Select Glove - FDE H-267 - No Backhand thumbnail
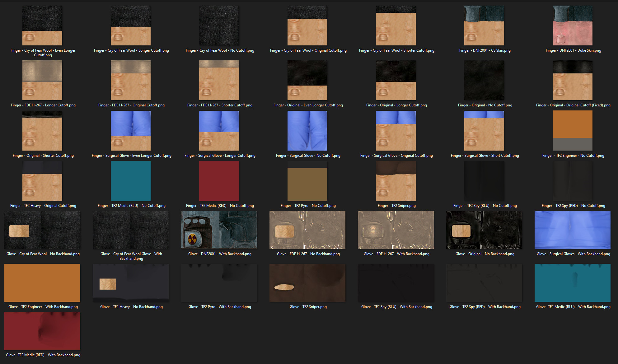The image size is (618, 364). point(307,230)
